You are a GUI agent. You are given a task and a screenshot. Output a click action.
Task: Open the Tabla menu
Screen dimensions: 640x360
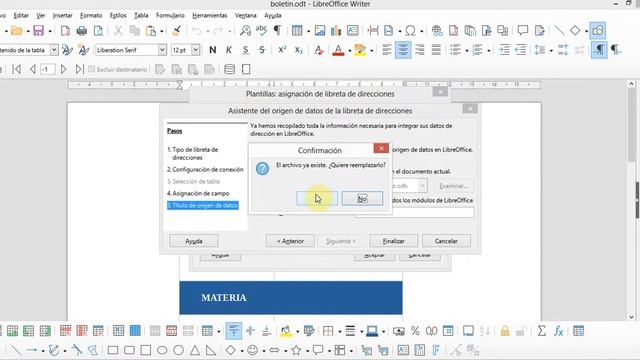click(x=141, y=16)
